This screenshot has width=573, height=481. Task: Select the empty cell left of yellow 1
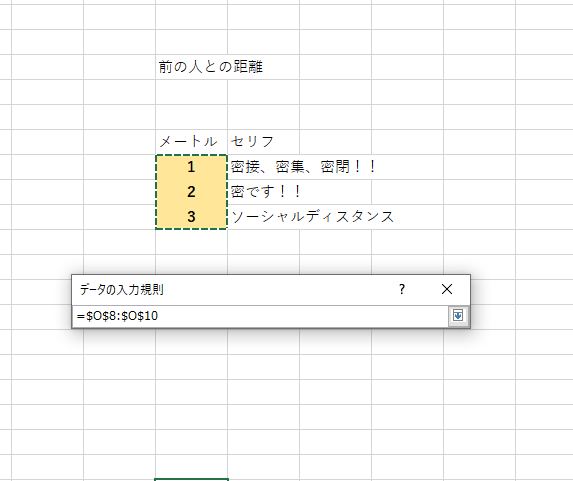[x=119, y=167]
